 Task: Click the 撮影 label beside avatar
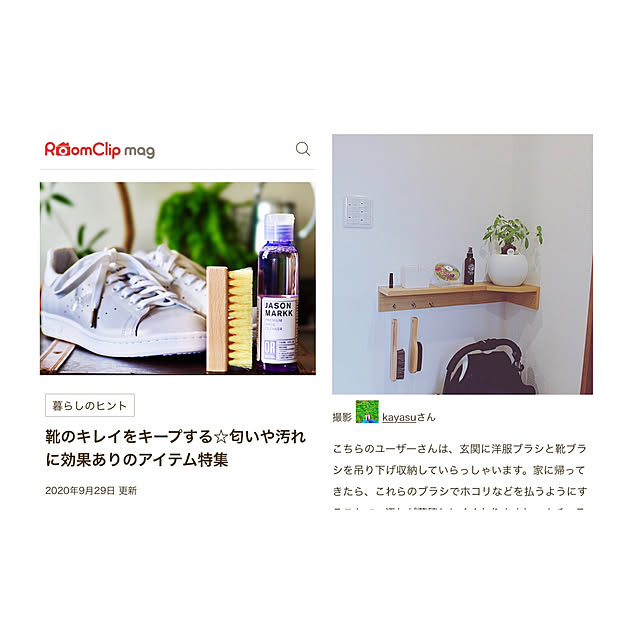pyautogui.click(x=342, y=417)
